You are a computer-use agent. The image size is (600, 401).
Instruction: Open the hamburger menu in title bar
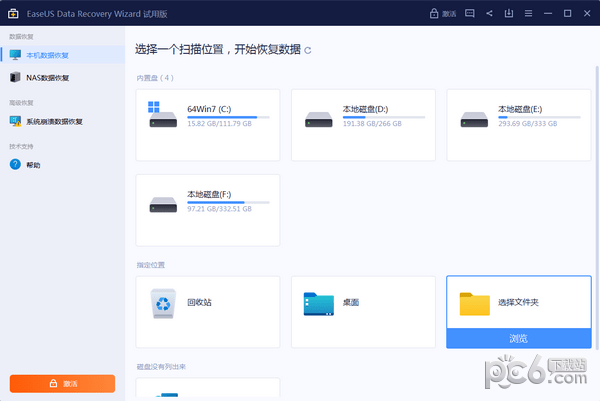[528, 13]
